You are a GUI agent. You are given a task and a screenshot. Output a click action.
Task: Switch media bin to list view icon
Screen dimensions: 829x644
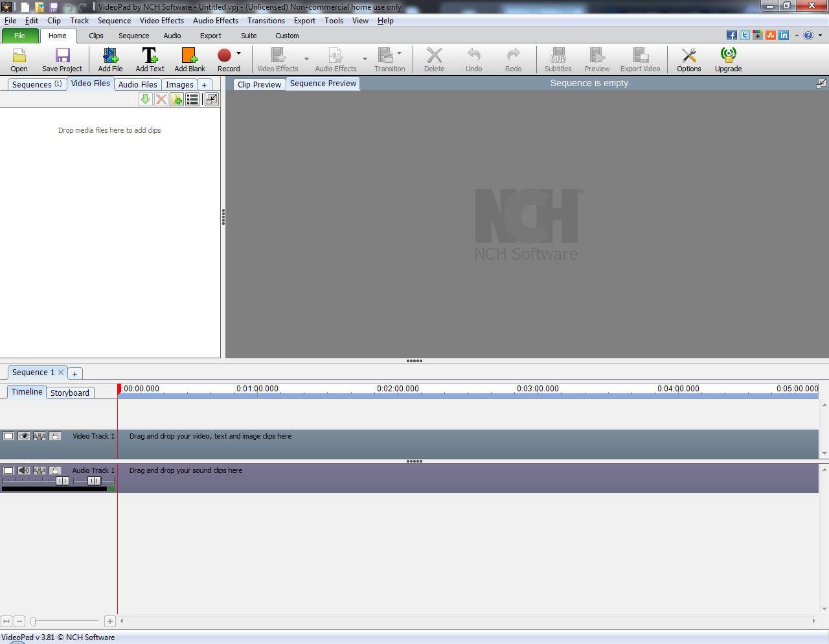pyautogui.click(x=192, y=99)
